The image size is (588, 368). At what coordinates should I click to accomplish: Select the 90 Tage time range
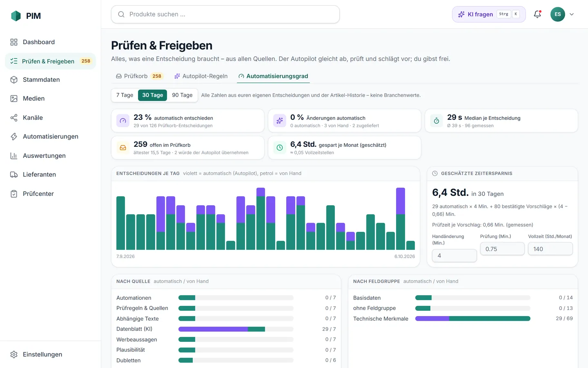[x=182, y=95]
